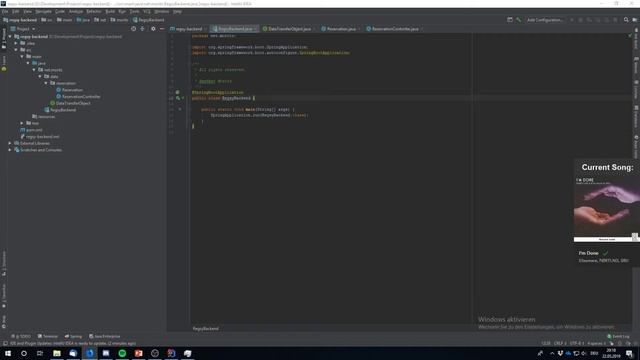This screenshot has height=360, width=640.
Task: Switch to Reservation.java tab
Action: 340,29
